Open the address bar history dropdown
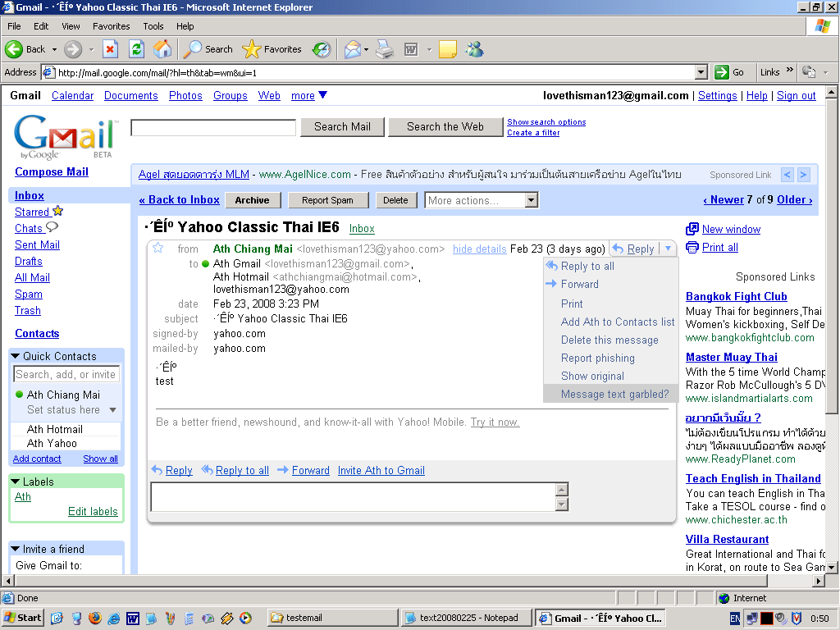 (x=701, y=72)
